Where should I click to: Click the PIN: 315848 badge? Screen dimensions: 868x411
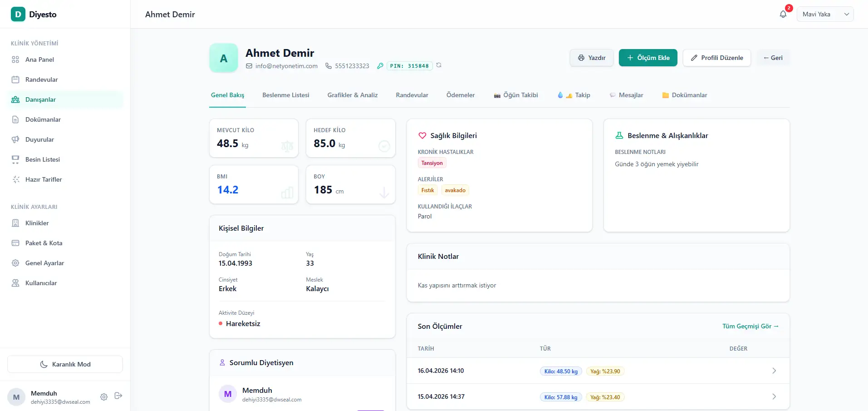tap(409, 66)
